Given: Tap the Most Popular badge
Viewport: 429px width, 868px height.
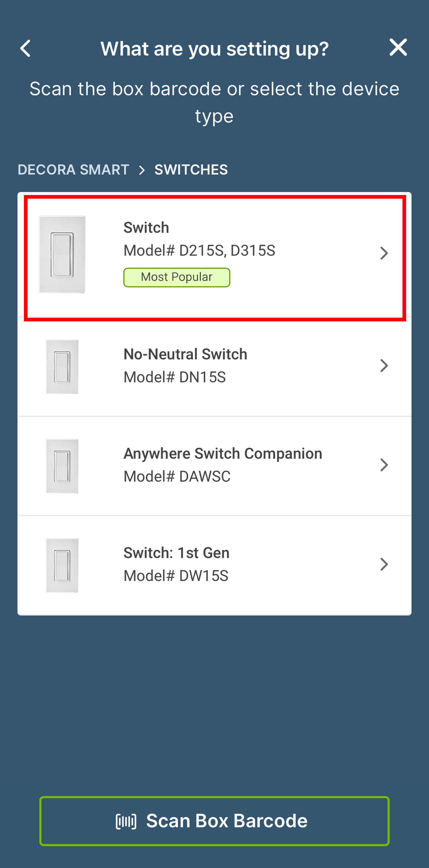Looking at the screenshot, I should 177,277.
